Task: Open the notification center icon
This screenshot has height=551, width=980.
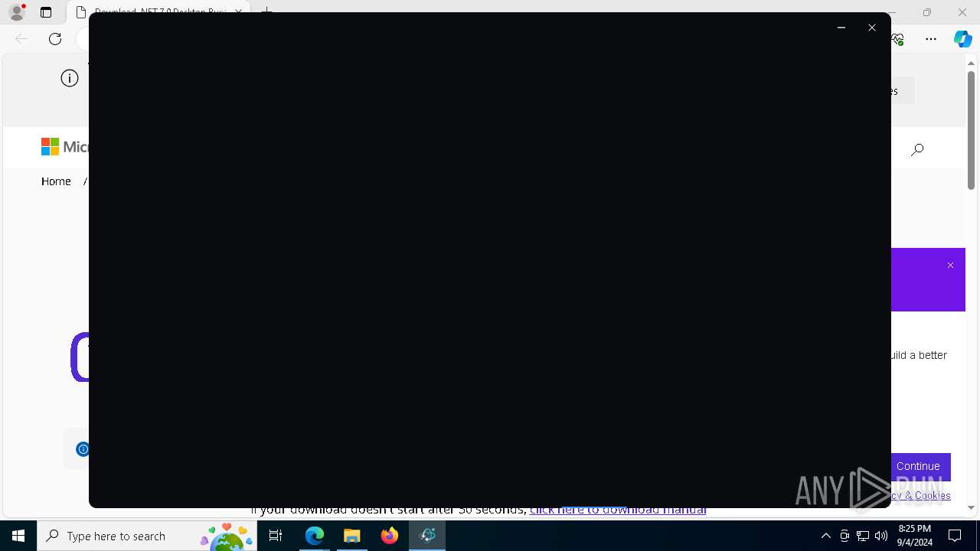Action: [x=955, y=536]
